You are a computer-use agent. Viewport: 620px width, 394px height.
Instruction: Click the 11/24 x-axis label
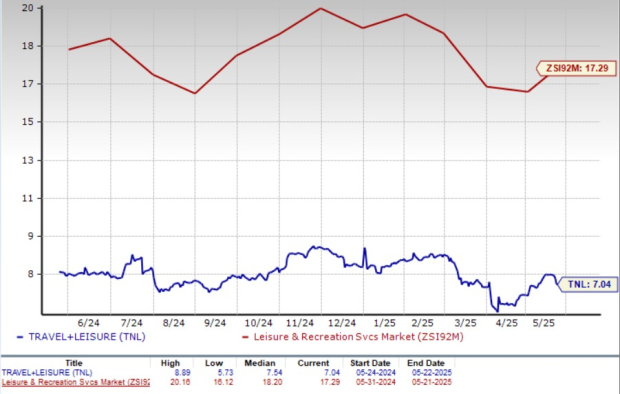[300, 323]
